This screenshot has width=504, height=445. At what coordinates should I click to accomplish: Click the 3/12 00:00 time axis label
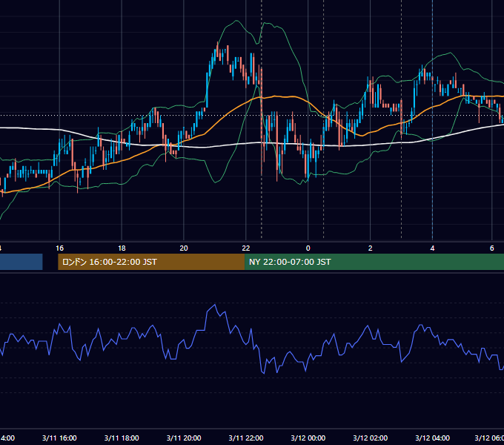coord(308,438)
